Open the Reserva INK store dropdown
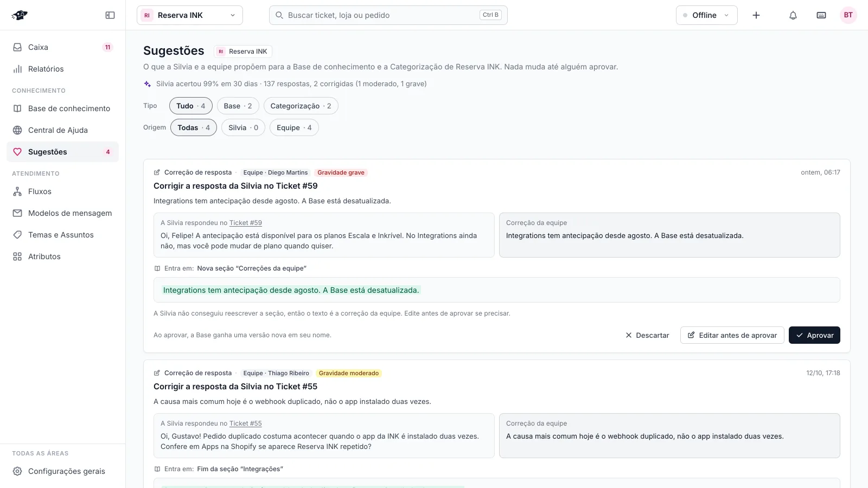This screenshot has height=488, width=868. coord(190,15)
